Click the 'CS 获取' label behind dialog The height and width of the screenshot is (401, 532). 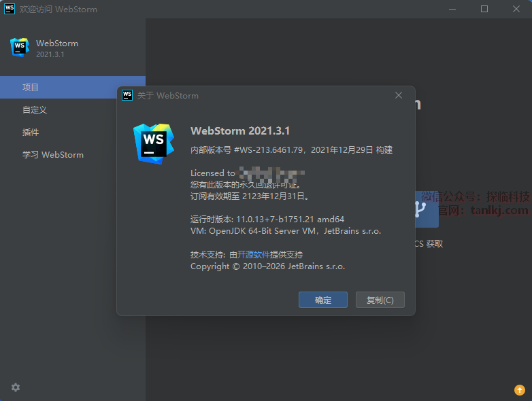(429, 244)
